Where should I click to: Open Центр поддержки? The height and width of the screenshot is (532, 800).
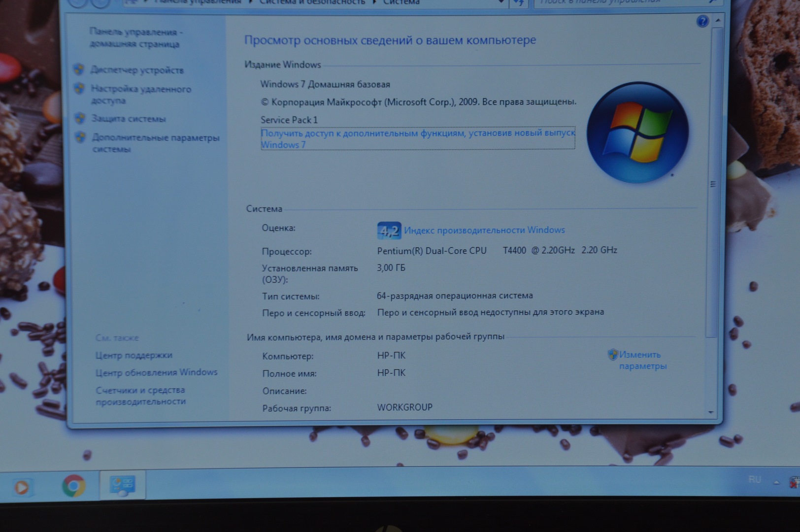[x=134, y=355]
